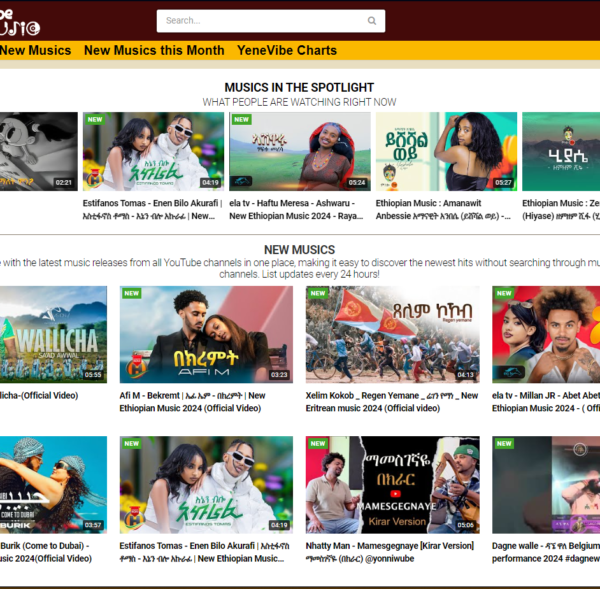Click 05:06 duration badge on Mamesegnaye video
600x589 pixels.
click(465, 525)
